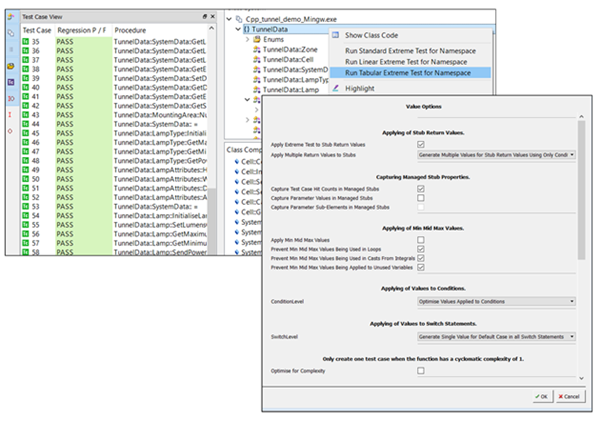Click the TunnelData::Cell class icon
The width and height of the screenshot is (602, 421).
click(x=257, y=59)
